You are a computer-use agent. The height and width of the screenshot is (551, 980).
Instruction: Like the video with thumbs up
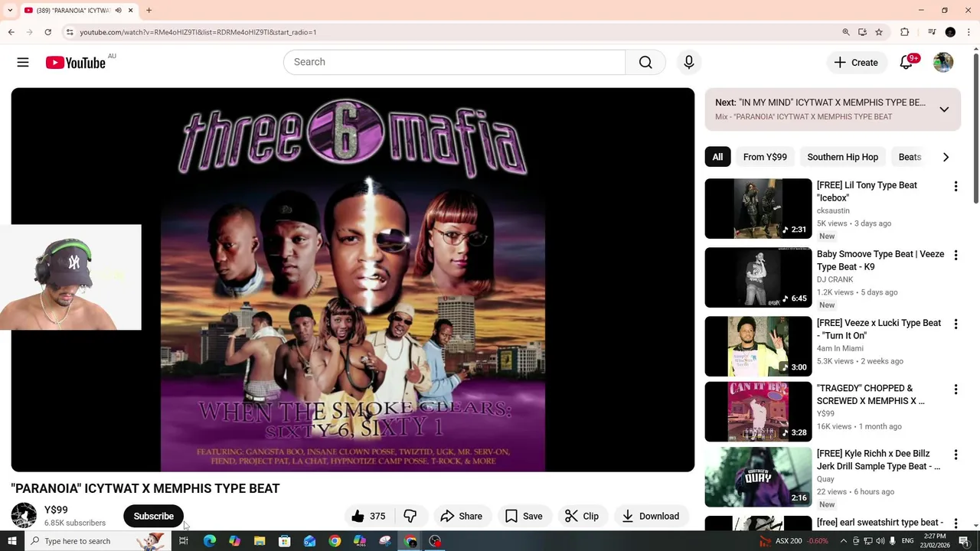point(368,517)
